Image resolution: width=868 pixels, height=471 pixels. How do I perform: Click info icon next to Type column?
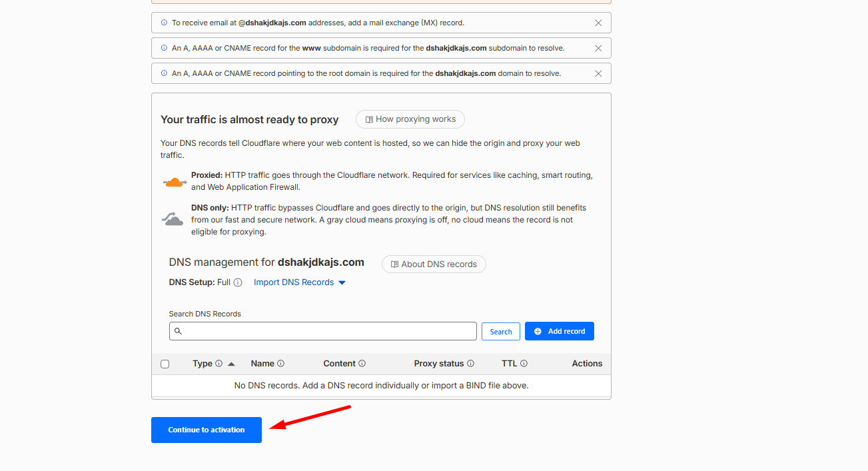pyautogui.click(x=218, y=364)
